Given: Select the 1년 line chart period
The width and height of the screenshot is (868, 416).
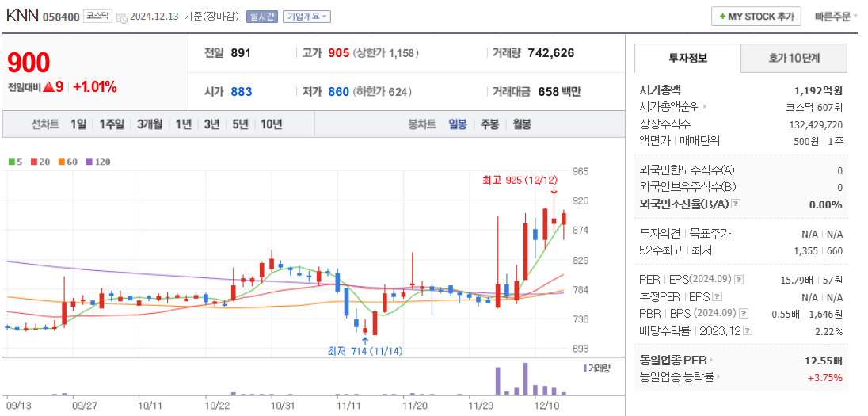Looking at the screenshot, I should click(183, 124).
